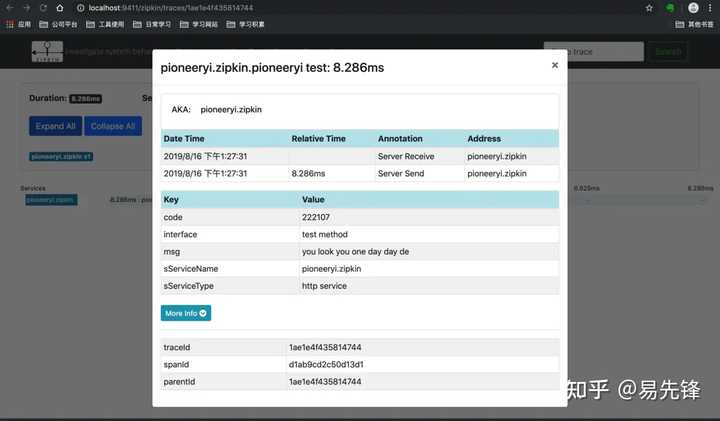Open the browser home page icon
This screenshot has height=421, width=720.
[x=60, y=8]
